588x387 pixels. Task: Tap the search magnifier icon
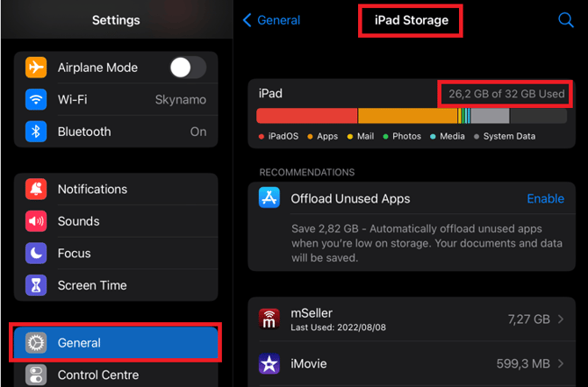566,20
